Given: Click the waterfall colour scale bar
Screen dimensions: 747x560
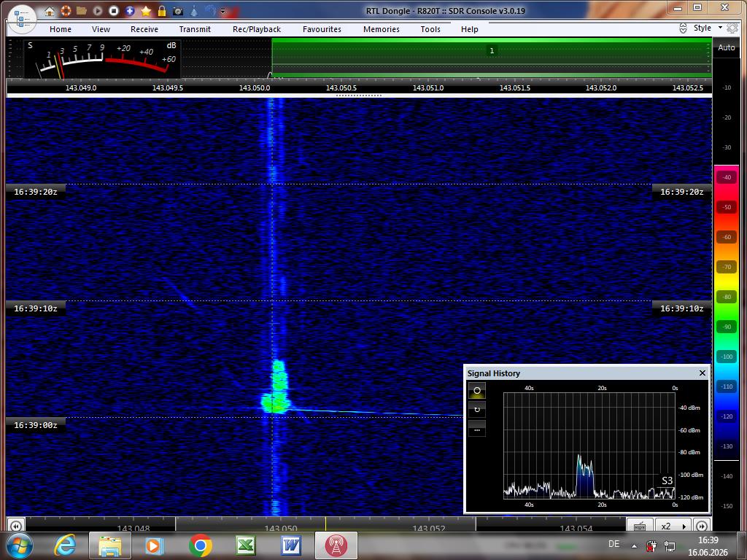Looking at the screenshot, I should pyautogui.click(x=726, y=312).
